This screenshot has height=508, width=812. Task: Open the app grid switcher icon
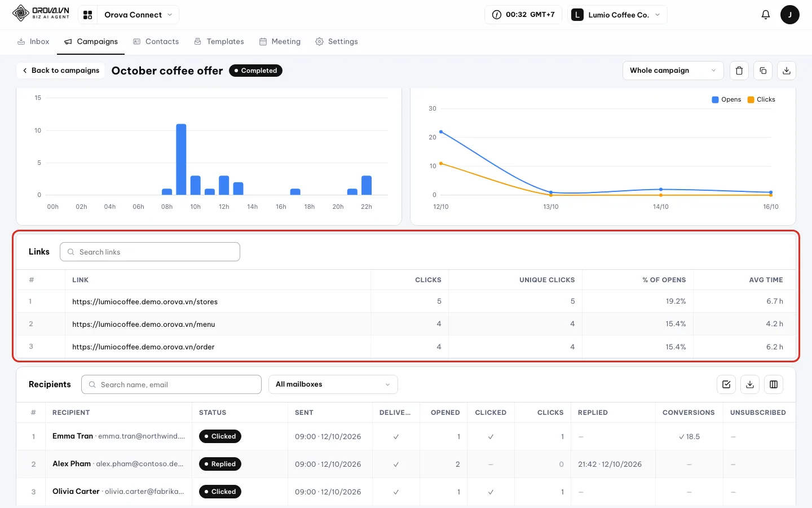tap(87, 15)
